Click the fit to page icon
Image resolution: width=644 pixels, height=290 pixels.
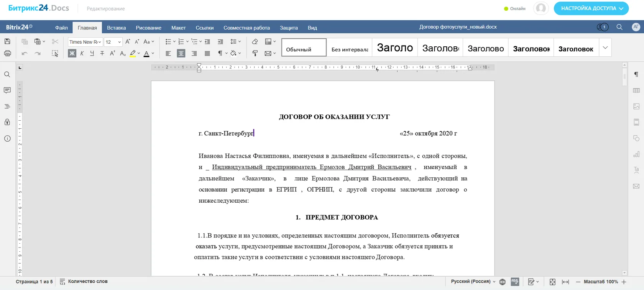pyautogui.click(x=552, y=282)
